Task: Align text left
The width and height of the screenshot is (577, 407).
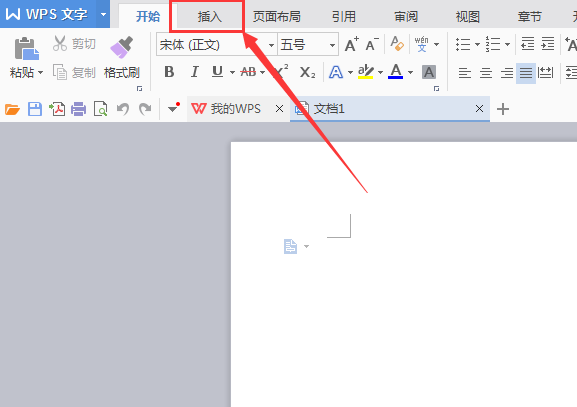Action: [465, 73]
